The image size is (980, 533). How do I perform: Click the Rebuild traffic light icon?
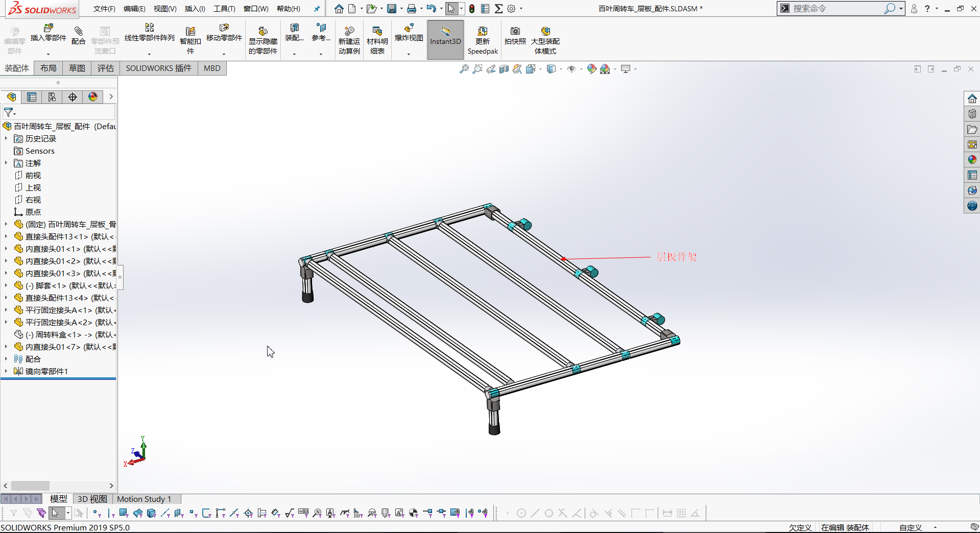tap(472, 9)
